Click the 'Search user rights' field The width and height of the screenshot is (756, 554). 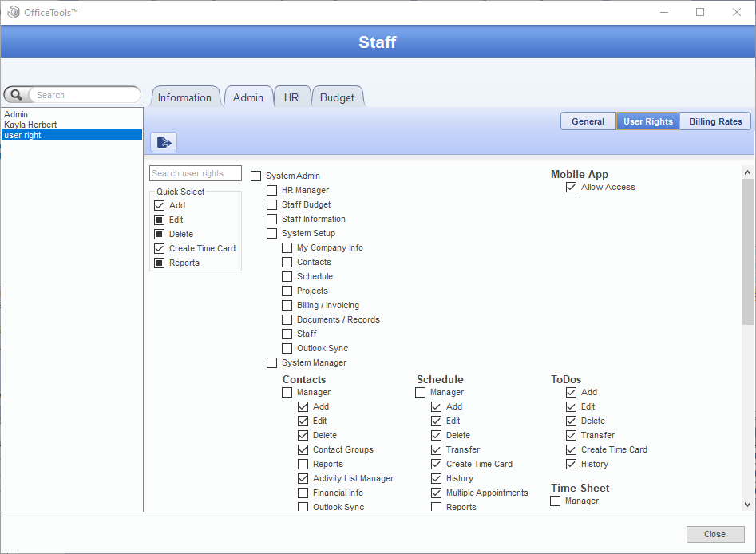[196, 173]
